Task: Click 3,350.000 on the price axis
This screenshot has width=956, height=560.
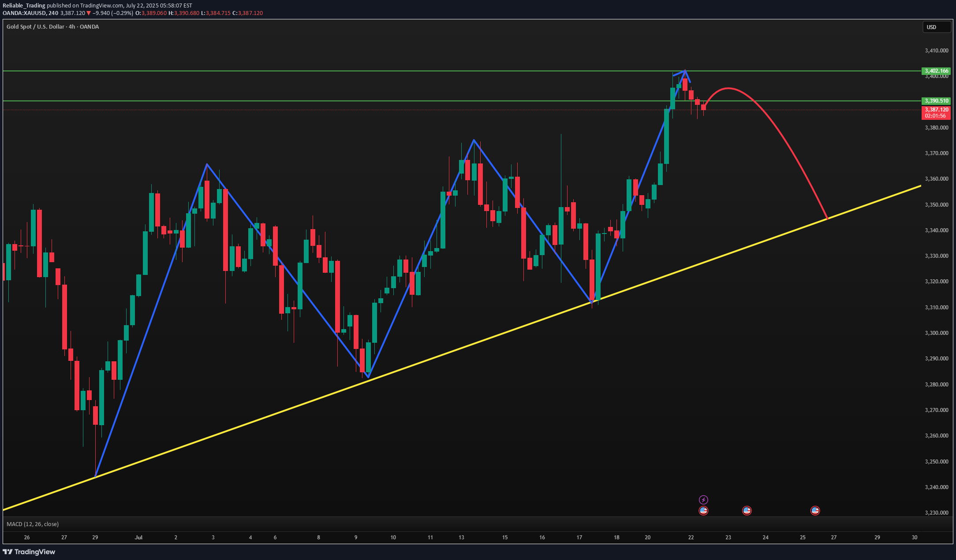Action: [x=937, y=205]
